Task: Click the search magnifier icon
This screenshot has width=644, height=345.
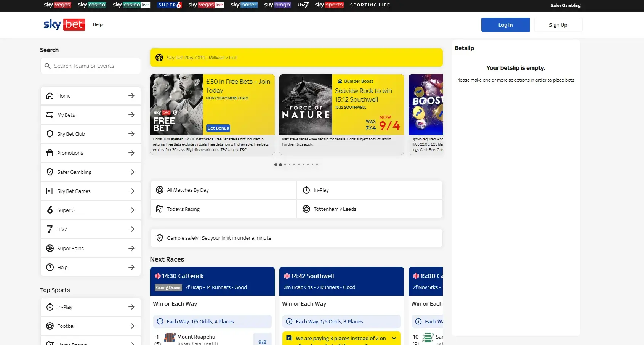Action: click(48, 66)
